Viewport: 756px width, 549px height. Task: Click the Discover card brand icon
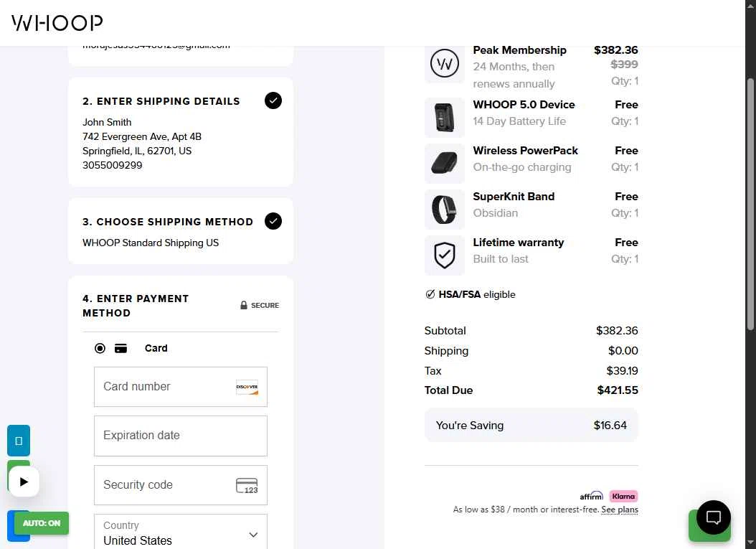[247, 387]
